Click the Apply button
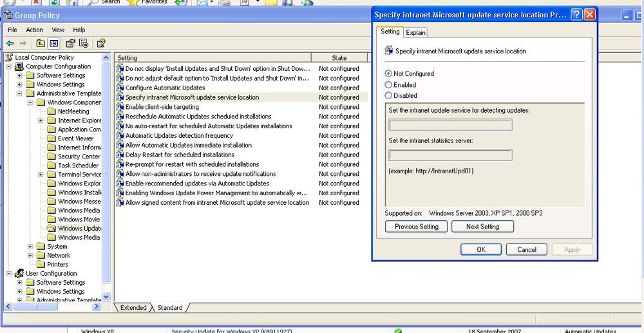Viewport: 644px width, 333px height. point(572,249)
